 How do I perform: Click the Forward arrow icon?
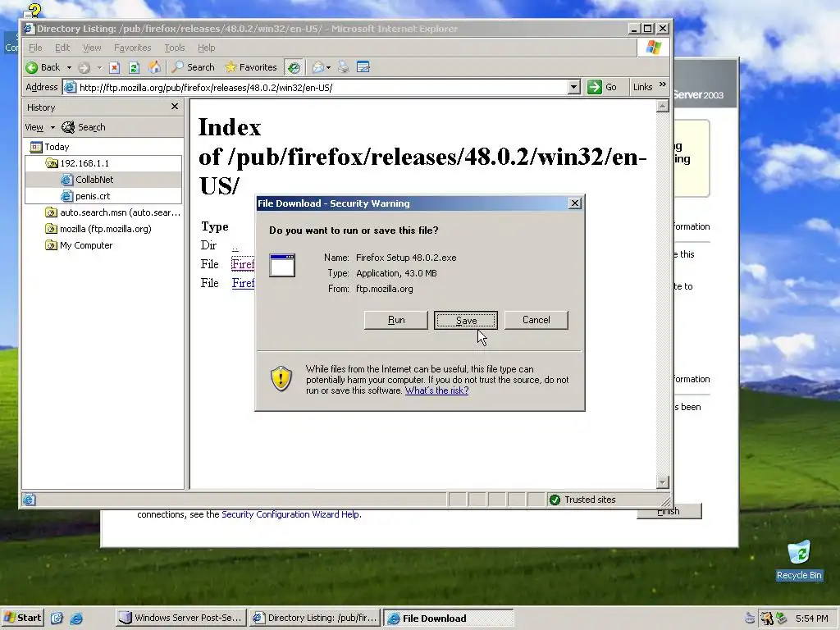84,67
